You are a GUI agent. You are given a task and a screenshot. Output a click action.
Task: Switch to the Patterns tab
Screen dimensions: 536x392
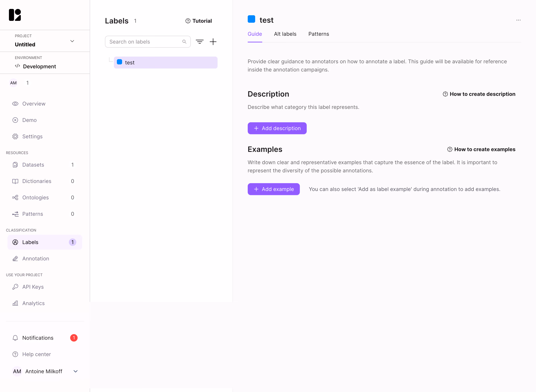click(x=318, y=34)
